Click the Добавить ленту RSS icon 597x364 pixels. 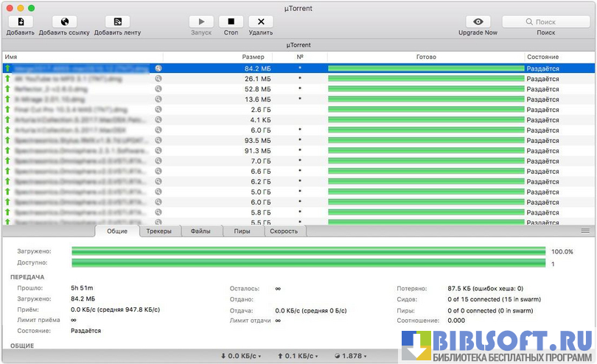pyautogui.click(x=117, y=22)
